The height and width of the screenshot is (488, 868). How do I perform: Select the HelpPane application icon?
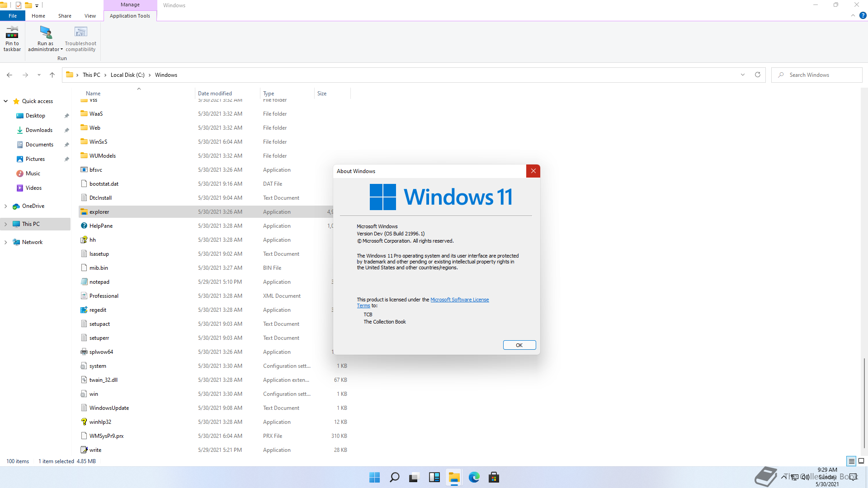click(84, 225)
